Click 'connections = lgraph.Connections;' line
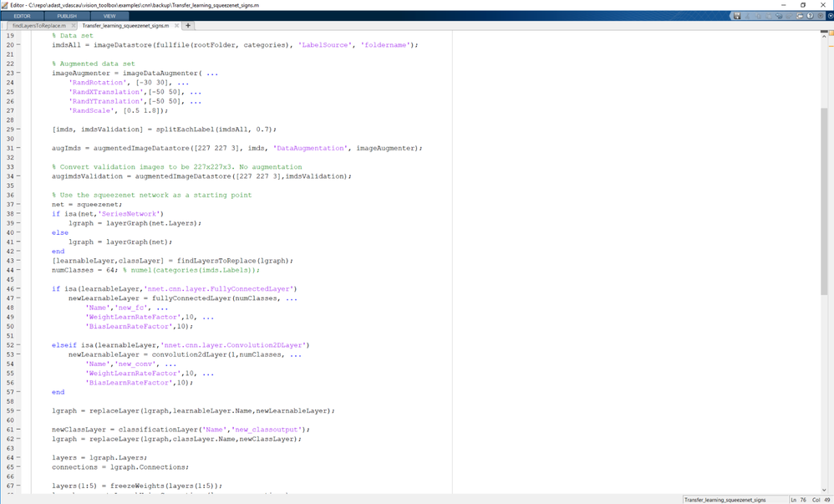This screenshot has height=504, width=834. pos(120,467)
